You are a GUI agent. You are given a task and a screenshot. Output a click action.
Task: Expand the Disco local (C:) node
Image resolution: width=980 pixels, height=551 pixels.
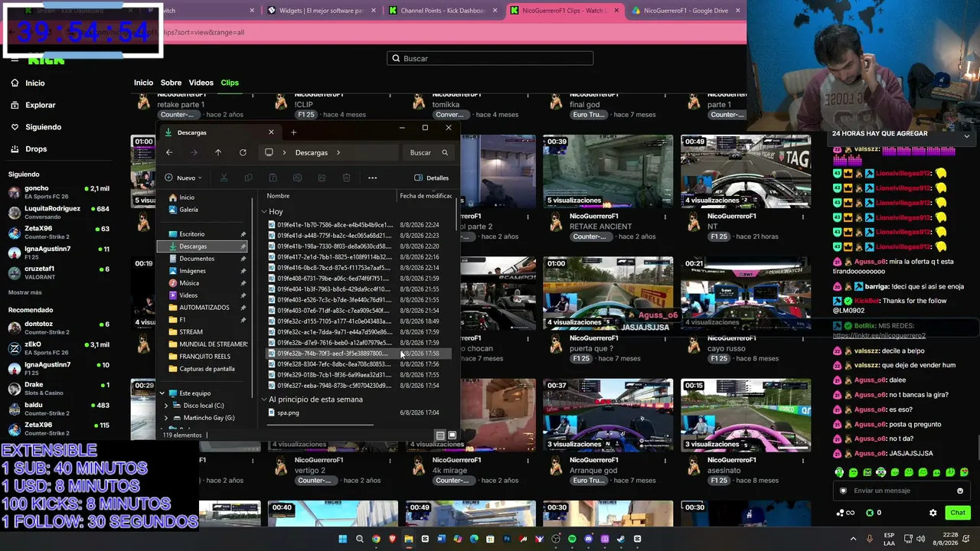[166, 406]
